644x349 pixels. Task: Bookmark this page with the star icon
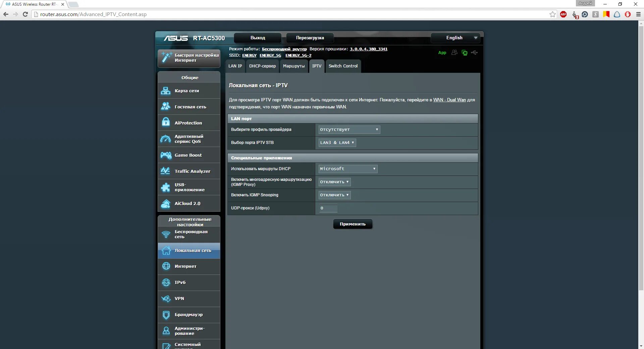point(552,14)
